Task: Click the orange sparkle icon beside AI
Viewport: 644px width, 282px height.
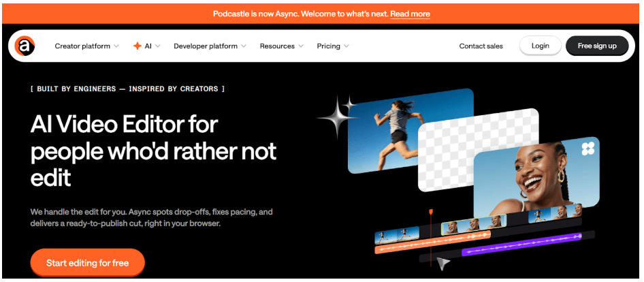Action: click(138, 46)
